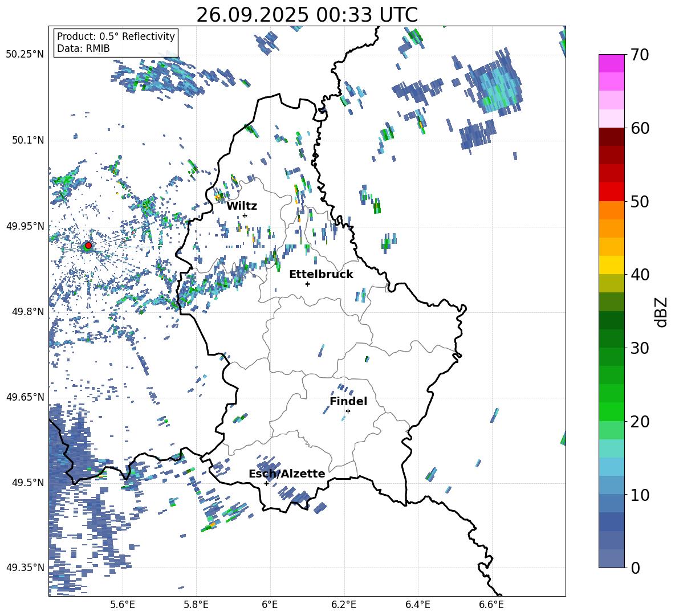This screenshot has width=675, height=616.
Task: Click the colorbar tick label 20
Action: click(640, 421)
